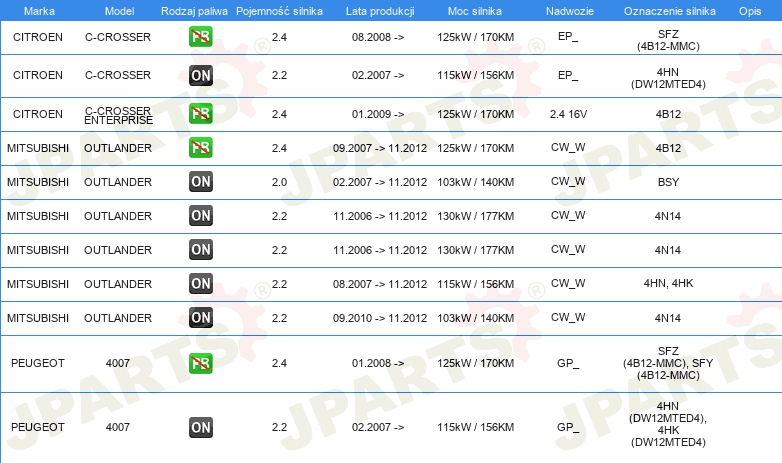Viewport: 782px width, 463px height.
Task: Click the date range 02.2007 -> 11.2012
Action: [380, 182]
